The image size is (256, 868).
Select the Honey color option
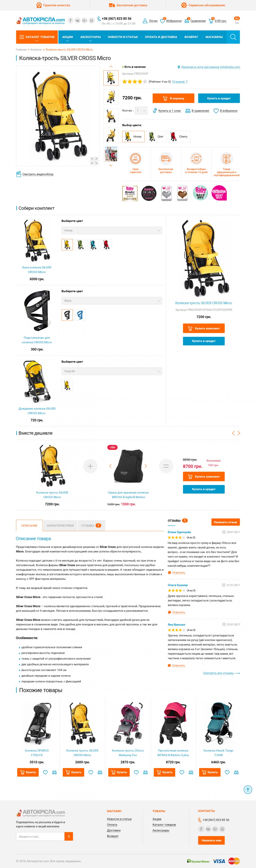point(133,136)
